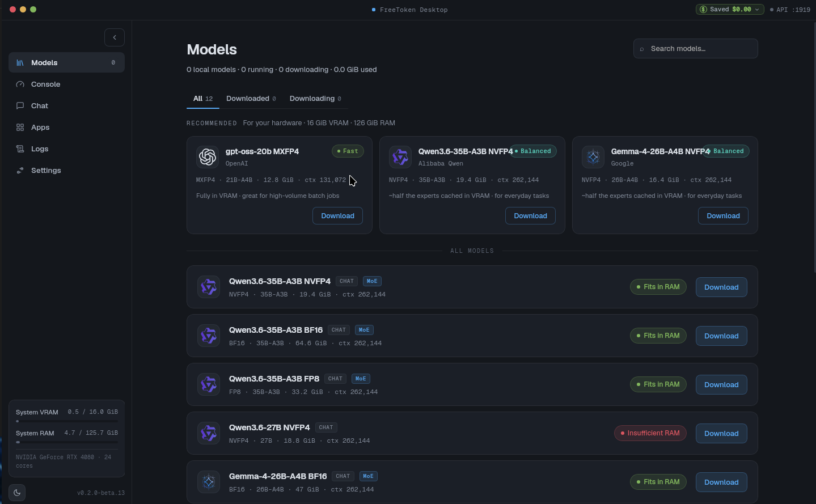816x504 pixels.
Task: Download the Balanced Qwen3.6-35B-A3B NVFP4 recommended card
Action: (x=530, y=216)
